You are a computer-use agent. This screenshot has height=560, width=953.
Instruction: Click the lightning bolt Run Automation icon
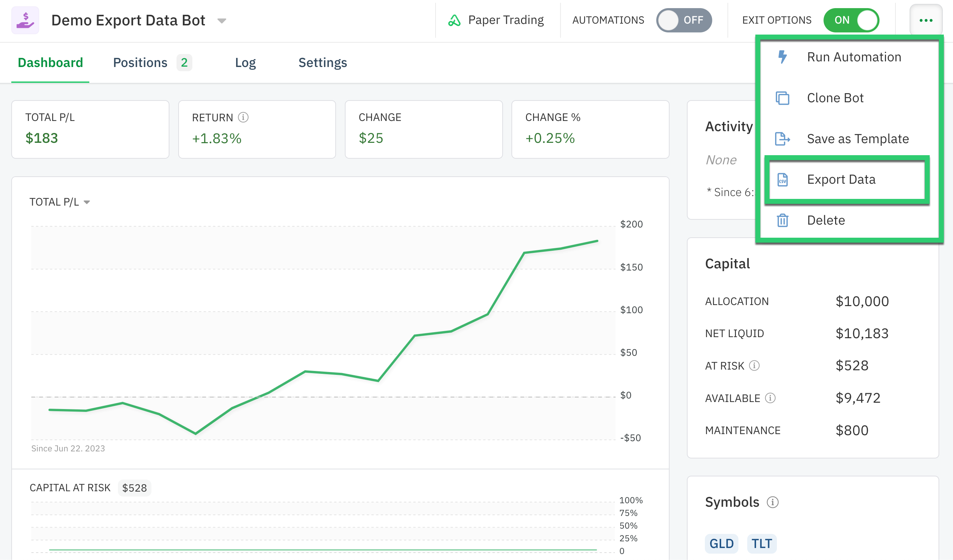point(782,57)
